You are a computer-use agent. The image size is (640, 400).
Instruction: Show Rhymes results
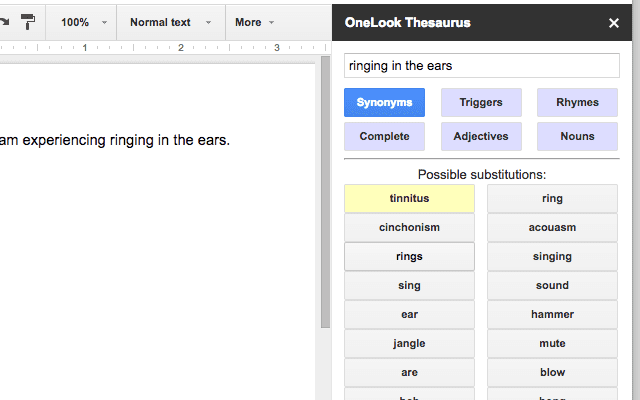[x=577, y=102]
